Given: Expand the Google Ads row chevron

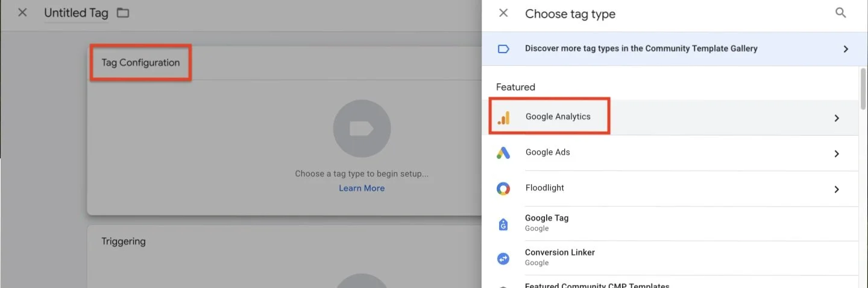Looking at the screenshot, I should (x=837, y=154).
